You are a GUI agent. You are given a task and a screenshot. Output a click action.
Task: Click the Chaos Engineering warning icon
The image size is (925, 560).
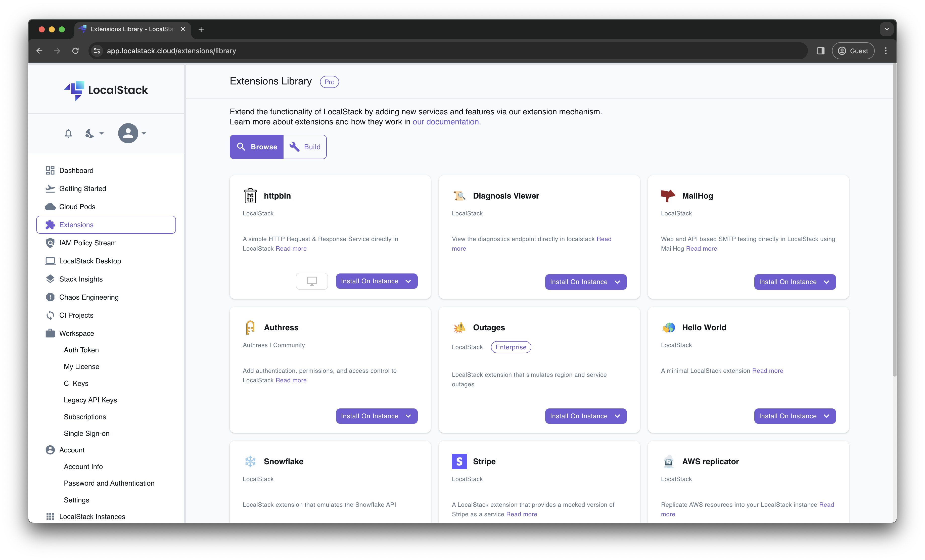pos(50,297)
